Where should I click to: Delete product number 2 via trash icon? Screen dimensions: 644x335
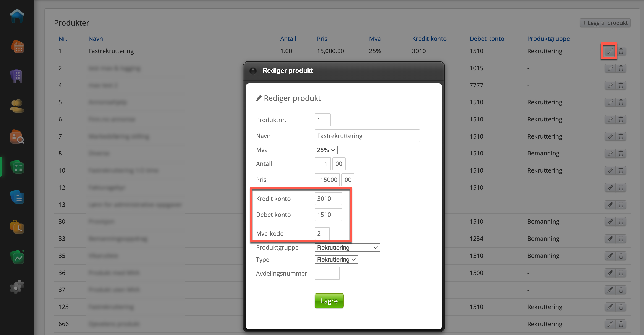click(621, 68)
